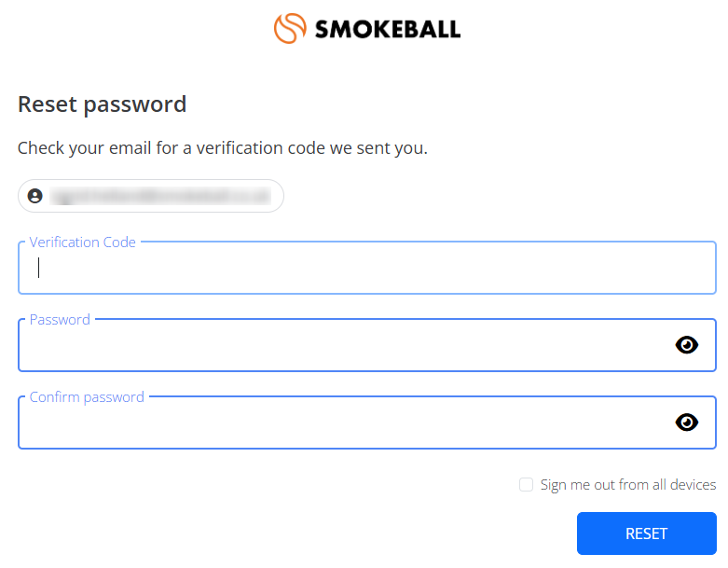The height and width of the screenshot is (568, 728).
Task: Click the user account avatar icon
Action: (34, 196)
